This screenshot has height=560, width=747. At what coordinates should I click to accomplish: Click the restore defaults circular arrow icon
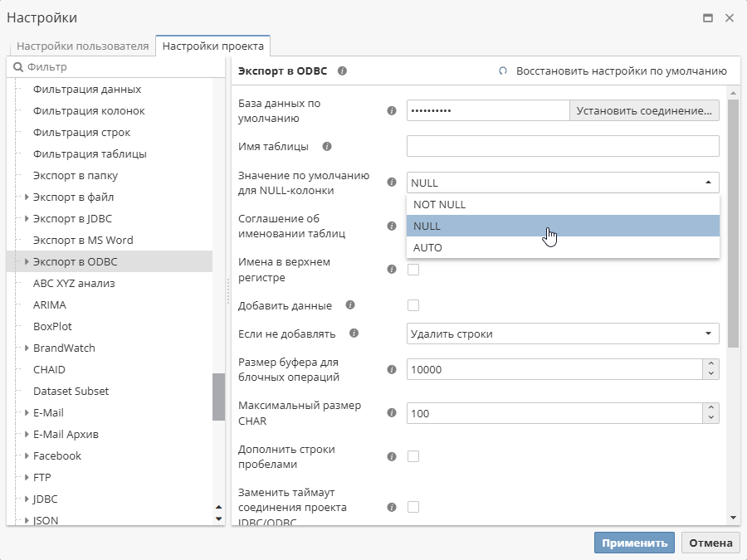pos(503,71)
